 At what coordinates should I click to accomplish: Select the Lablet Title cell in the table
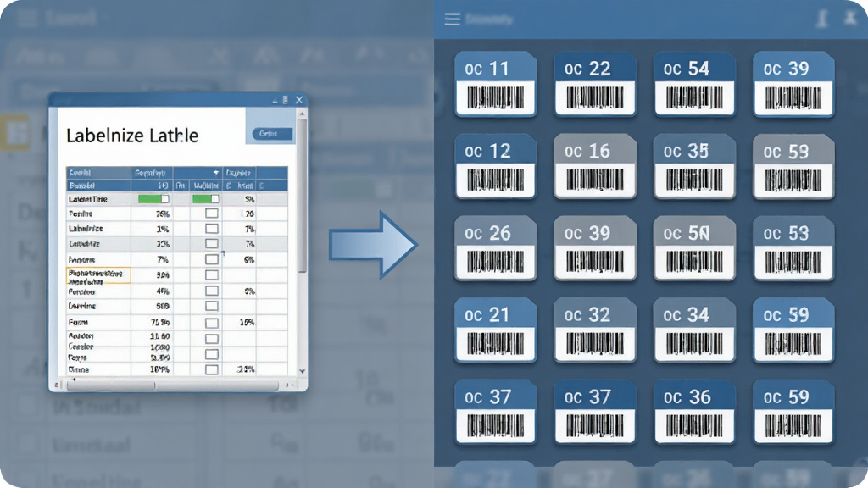[98, 199]
